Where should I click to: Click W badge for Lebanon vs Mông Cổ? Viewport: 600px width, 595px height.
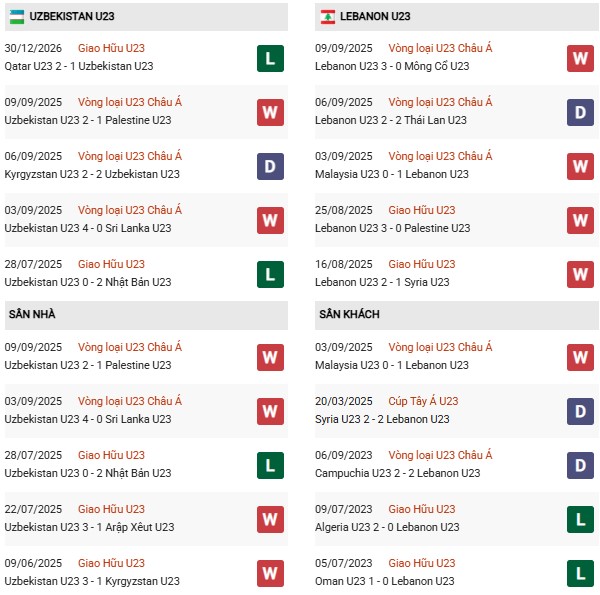581,58
